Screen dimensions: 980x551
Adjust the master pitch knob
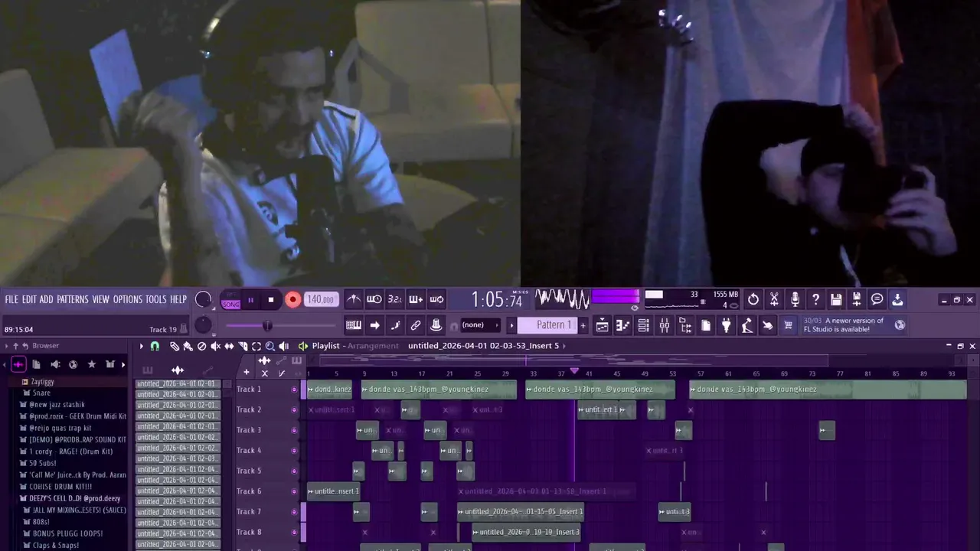(x=203, y=325)
